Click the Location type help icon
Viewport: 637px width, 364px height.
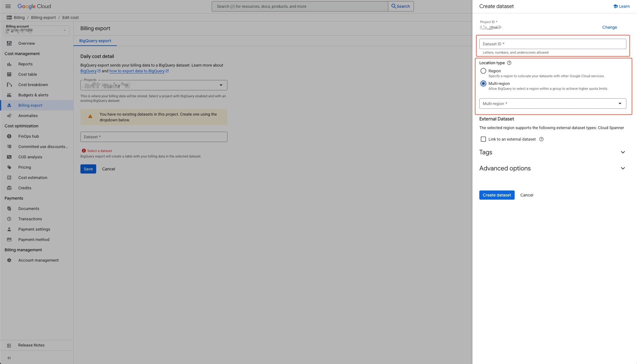(x=509, y=63)
